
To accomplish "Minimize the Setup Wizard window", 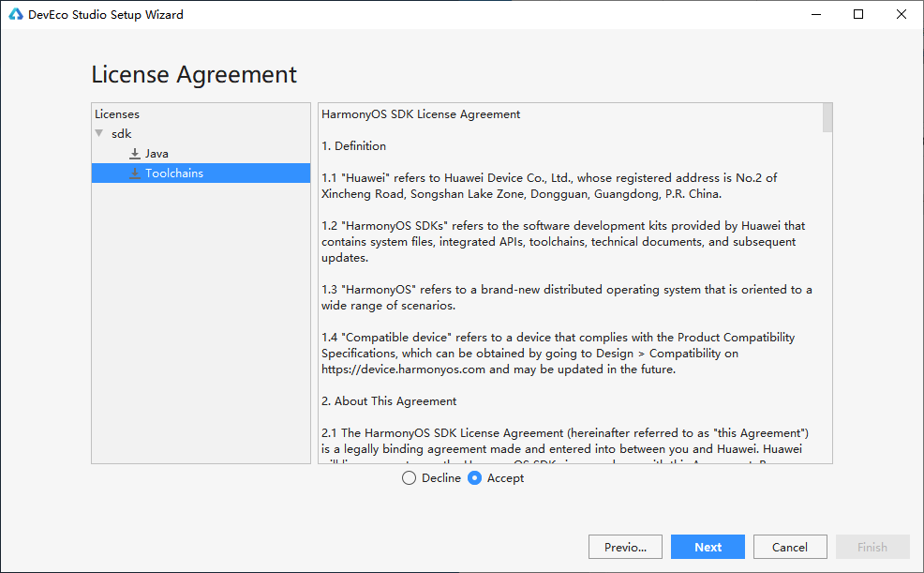I will point(816,14).
